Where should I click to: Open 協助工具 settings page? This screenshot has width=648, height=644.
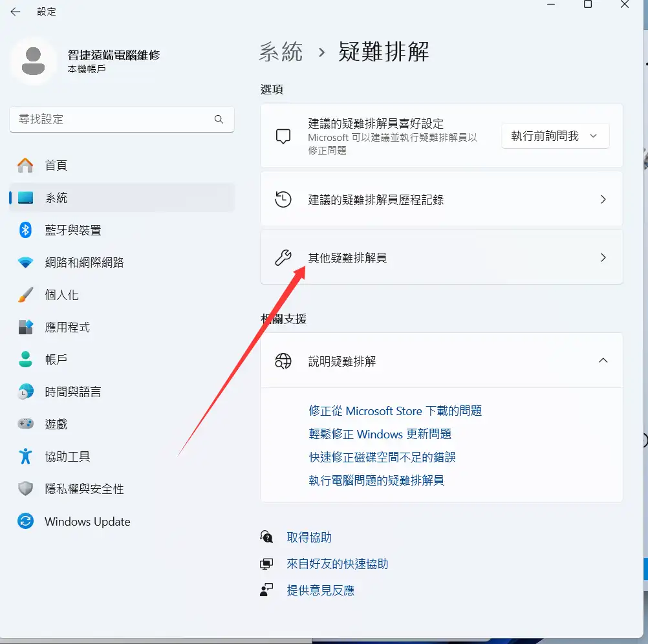click(x=67, y=456)
